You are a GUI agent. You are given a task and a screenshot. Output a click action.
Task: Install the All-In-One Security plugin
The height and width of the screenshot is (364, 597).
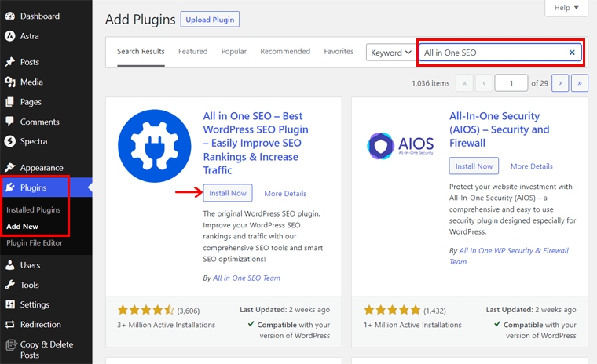pyautogui.click(x=474, y=166)
